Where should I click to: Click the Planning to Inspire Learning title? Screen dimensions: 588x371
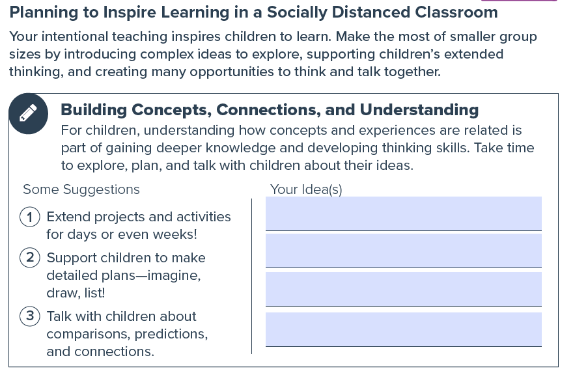click(x=253, y=12)
